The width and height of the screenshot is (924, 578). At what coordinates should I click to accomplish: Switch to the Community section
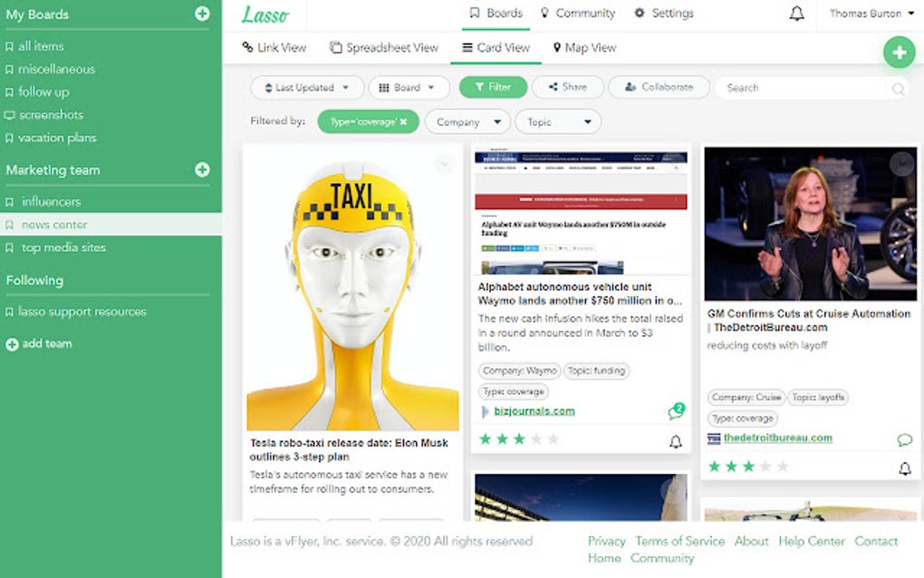[x=578, y=13]
